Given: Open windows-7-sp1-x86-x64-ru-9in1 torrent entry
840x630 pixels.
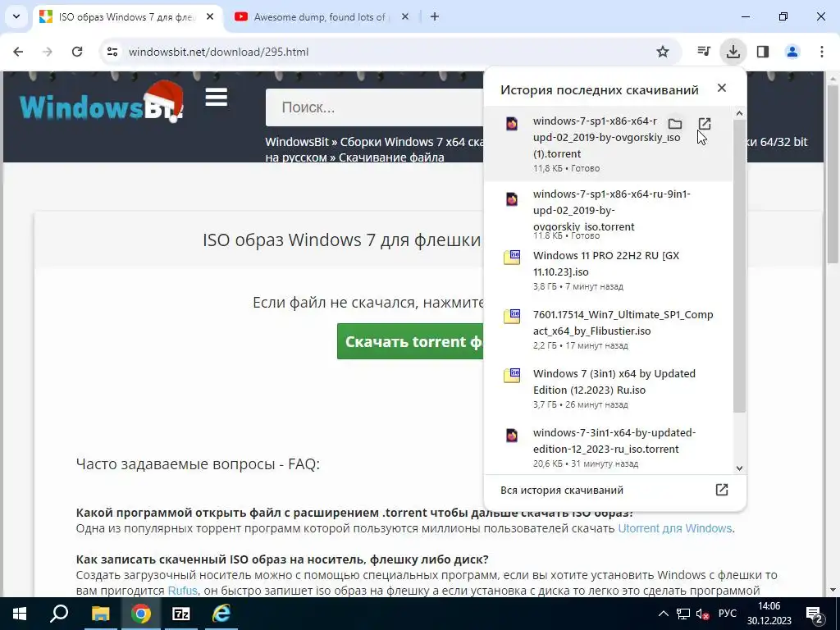Looking at the screenshot, I should point(608,212).
